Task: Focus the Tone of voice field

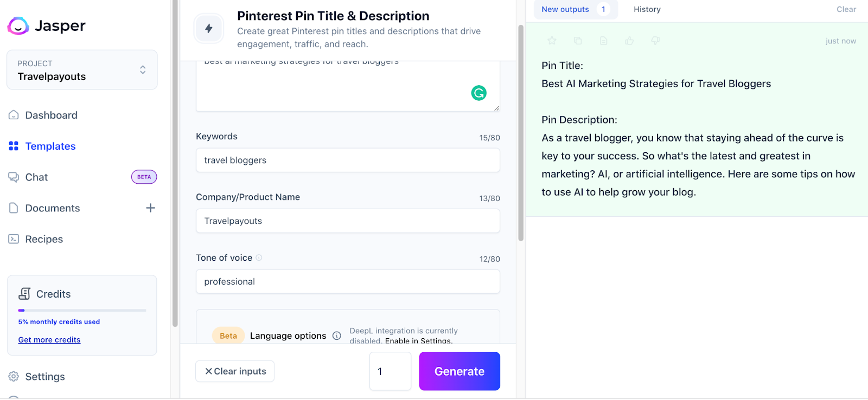Action: click(x=348, y=282)
